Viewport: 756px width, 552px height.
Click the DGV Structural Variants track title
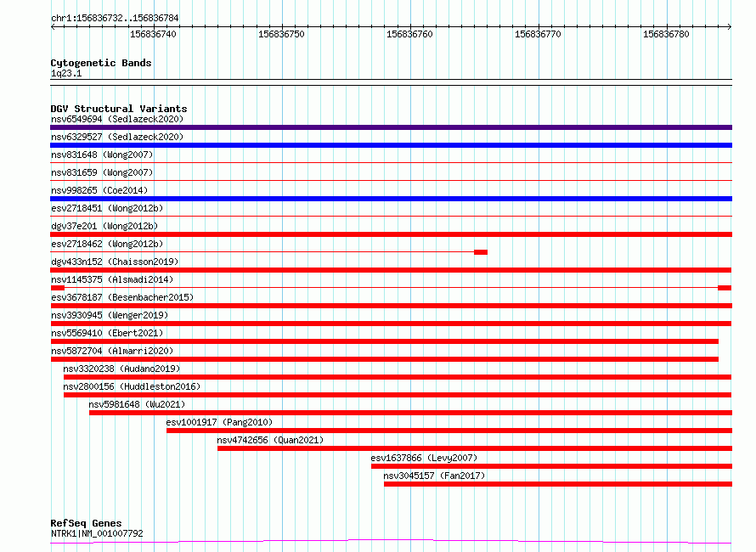point(119,109)
